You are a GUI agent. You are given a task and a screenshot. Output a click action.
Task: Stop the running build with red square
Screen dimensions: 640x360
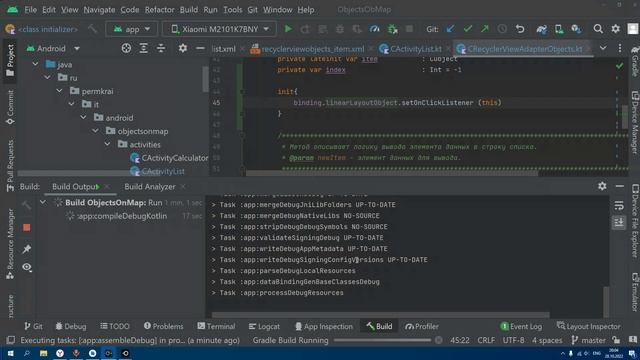tap(27, 227)
